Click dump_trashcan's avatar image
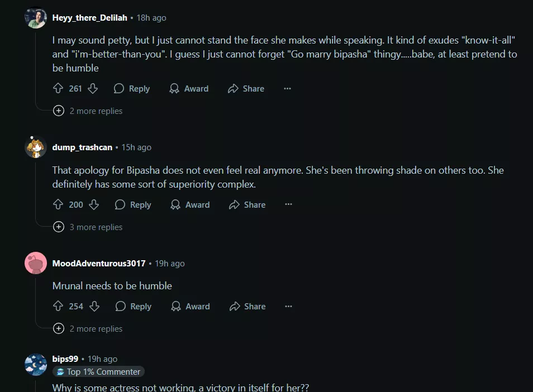 (x=36, y=147)
